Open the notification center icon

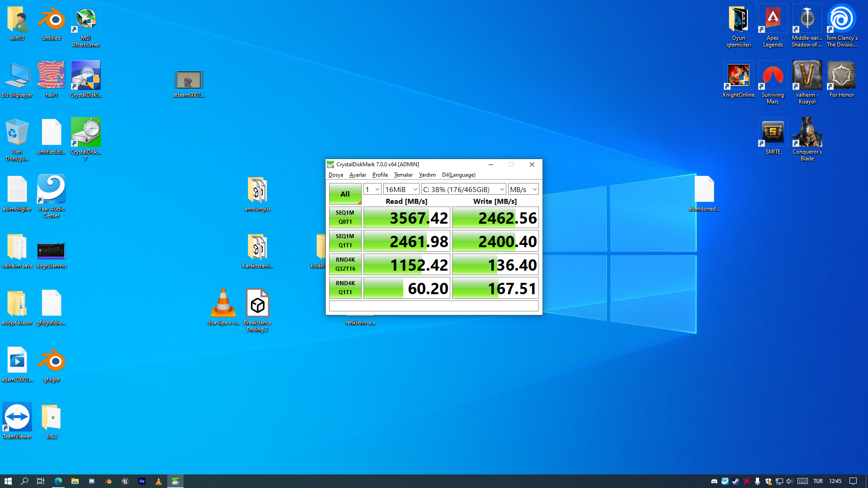tap(853, 481)
